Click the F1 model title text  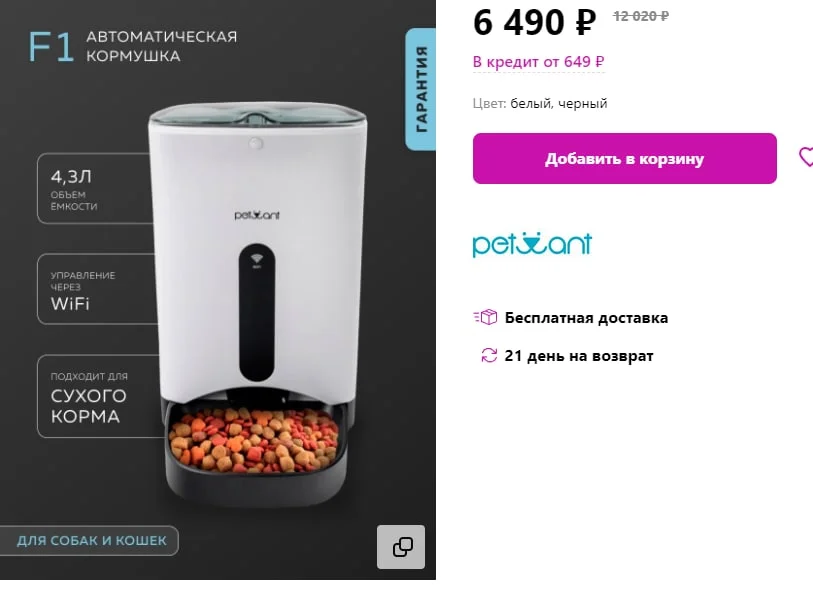point(51,47)
